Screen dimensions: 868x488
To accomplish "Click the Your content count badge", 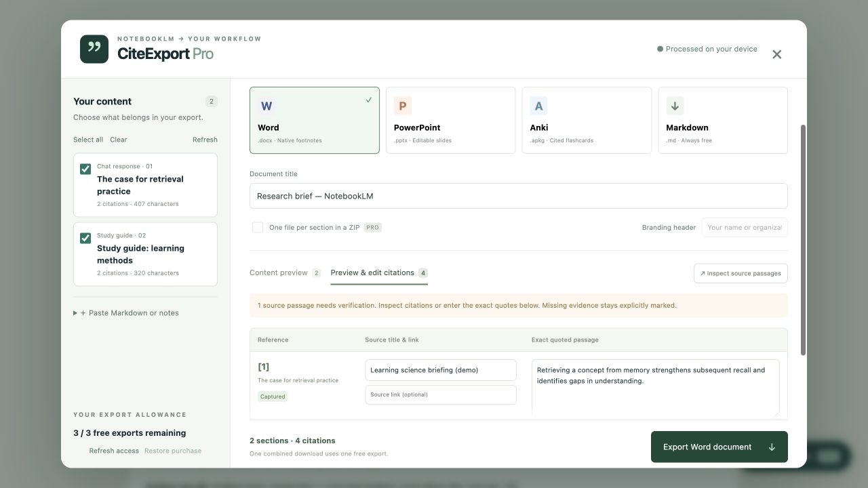I will coord(212,102).
